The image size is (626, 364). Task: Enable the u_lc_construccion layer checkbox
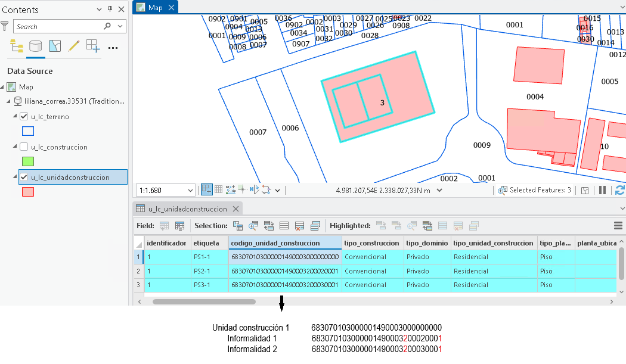point(24,147)
